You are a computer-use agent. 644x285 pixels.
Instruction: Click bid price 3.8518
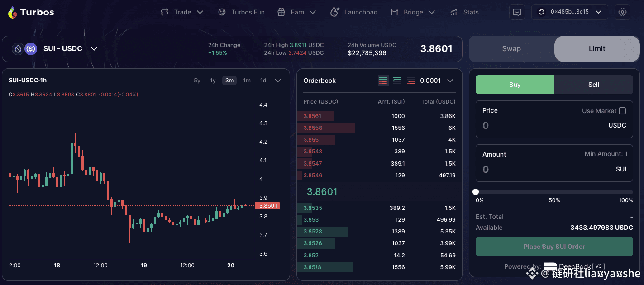(x=312, y=267)
